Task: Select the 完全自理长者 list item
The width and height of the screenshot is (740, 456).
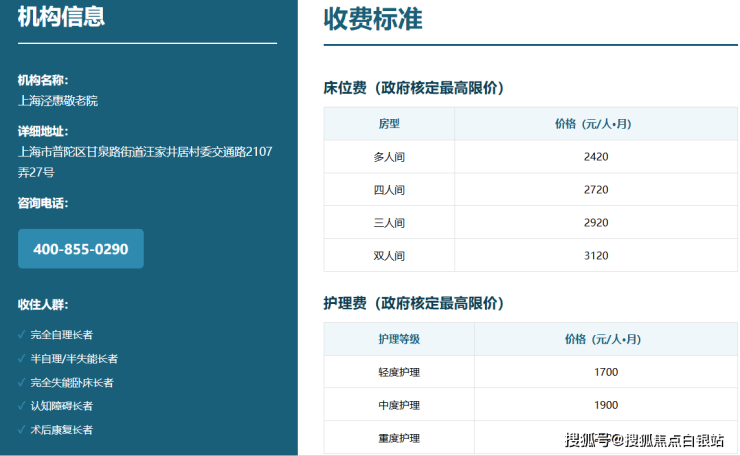Action: click(x=62, y=335)
